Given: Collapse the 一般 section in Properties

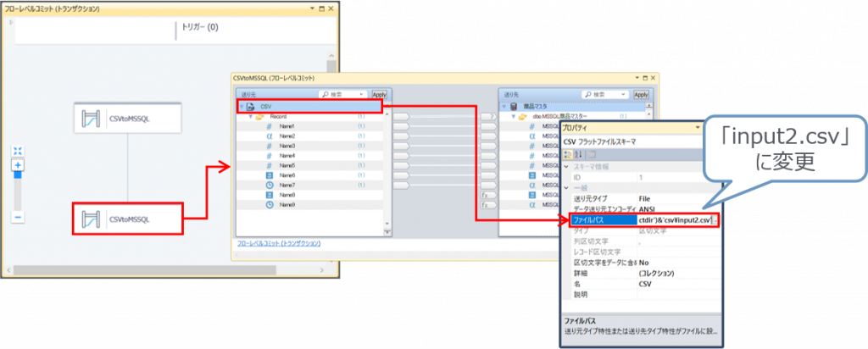Looking at the screenshot, I should tap(566, 187).
